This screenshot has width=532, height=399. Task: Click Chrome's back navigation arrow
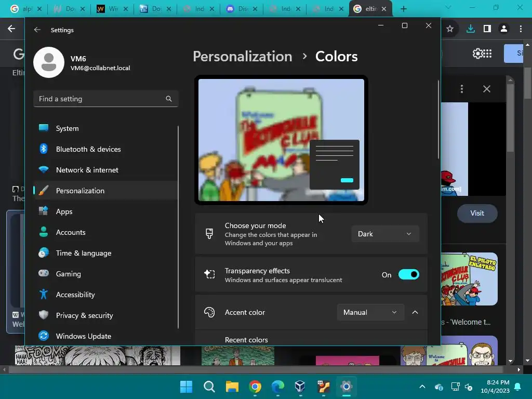click(11, 29)
